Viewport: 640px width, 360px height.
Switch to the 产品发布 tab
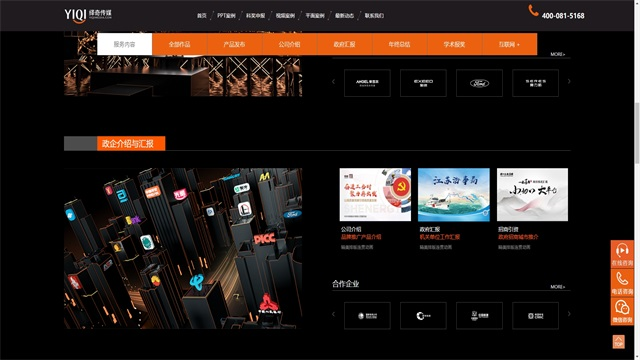tap(235, 44)
